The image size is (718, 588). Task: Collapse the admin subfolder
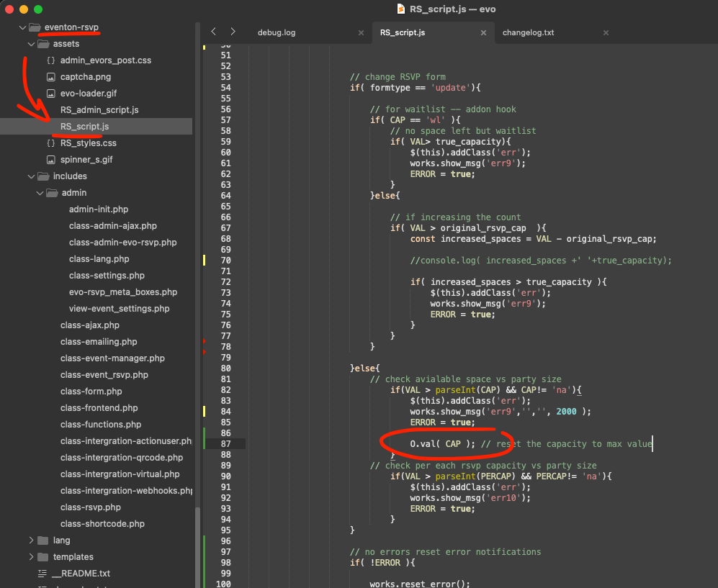pyautogui.click(x=40, y=193)
